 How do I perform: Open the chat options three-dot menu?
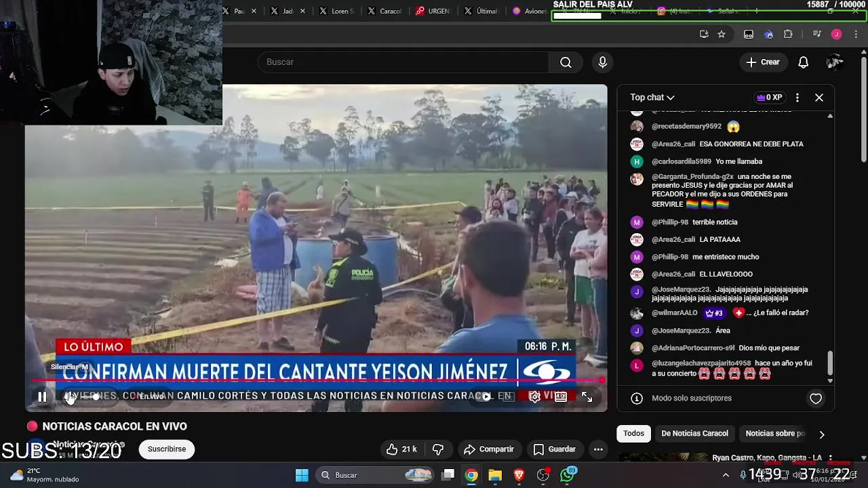click(x=797, y=98)
